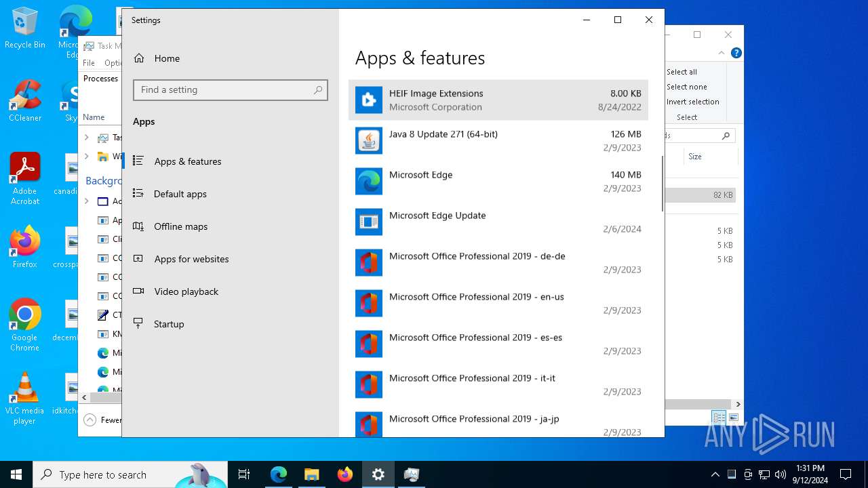868x488 pixels.
Task: Select Office Professional 2019 en-us icon
Action: point(369,304)
